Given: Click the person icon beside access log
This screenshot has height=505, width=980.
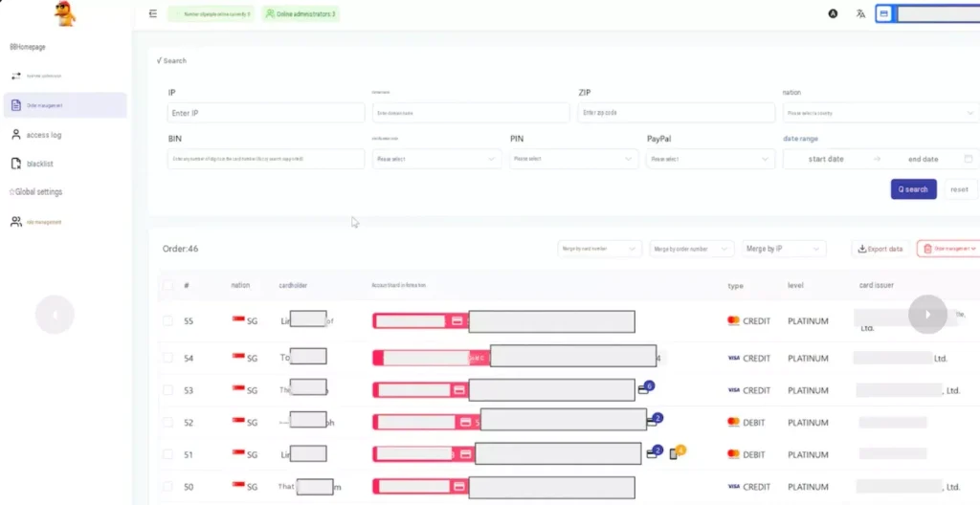Looking at the screenshot, I should 16,134.
